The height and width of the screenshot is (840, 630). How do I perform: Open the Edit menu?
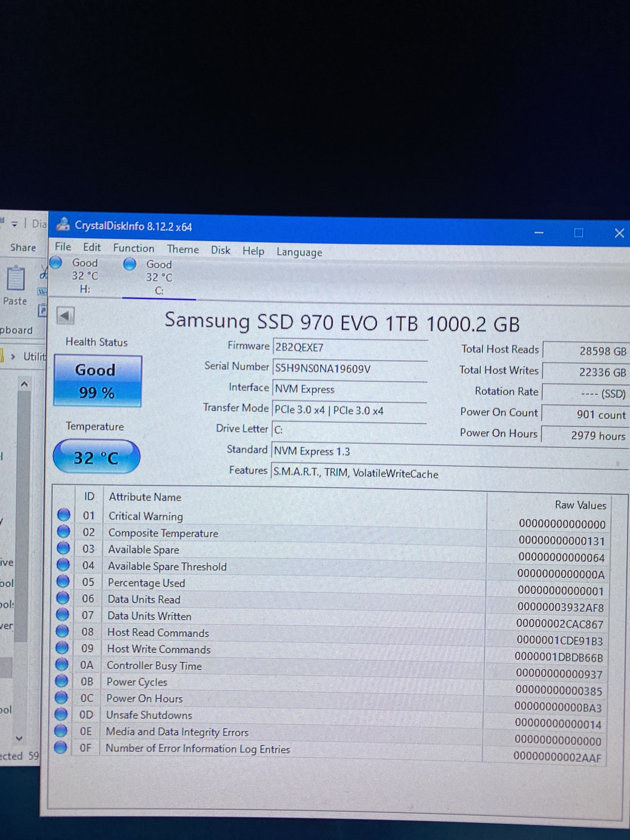pyautogui.click(x=92, y=247)
